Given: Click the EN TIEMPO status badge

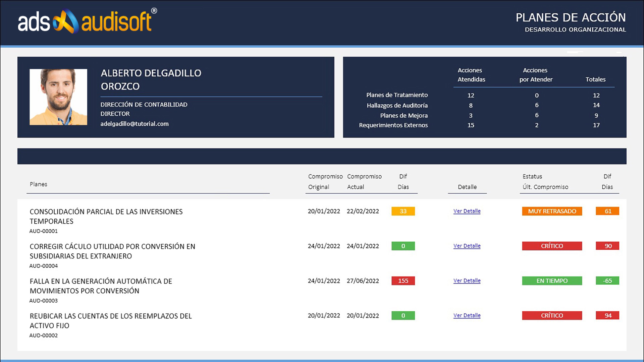Looking at the screenshot, I should 552,281.
